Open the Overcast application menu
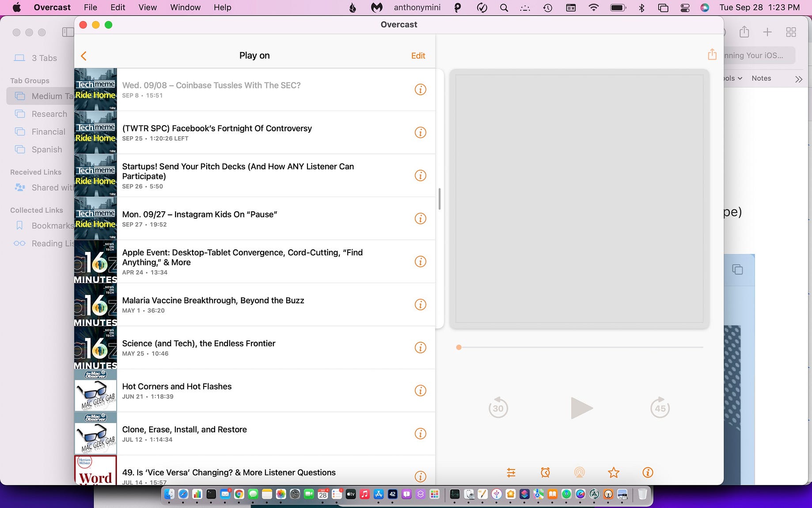This screenshot has height=508, width=812. (x=52, y=8)
